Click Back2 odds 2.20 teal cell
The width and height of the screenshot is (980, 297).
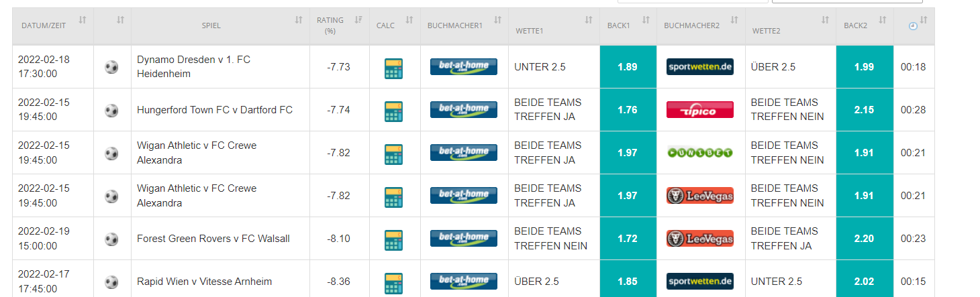[865, 239]
